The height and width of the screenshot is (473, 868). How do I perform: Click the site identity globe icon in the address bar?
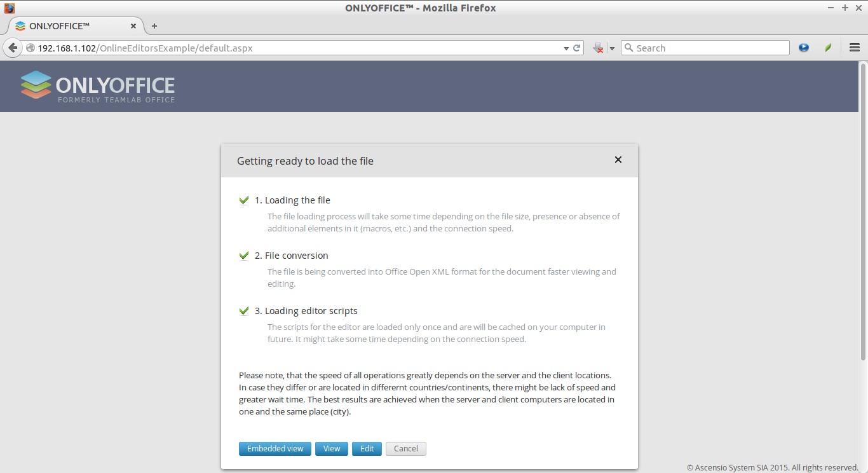click(30, 48)
